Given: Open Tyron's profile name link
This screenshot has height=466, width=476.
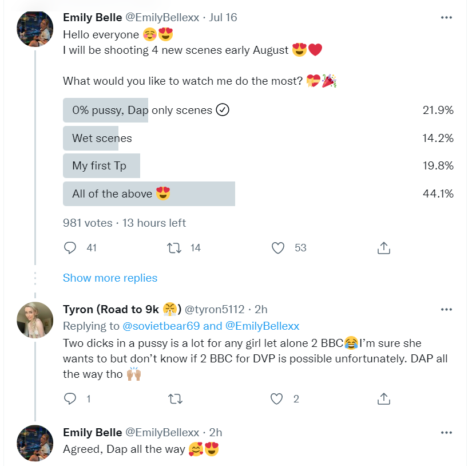Looking at the screenshot, I should (x=111, y=310).
